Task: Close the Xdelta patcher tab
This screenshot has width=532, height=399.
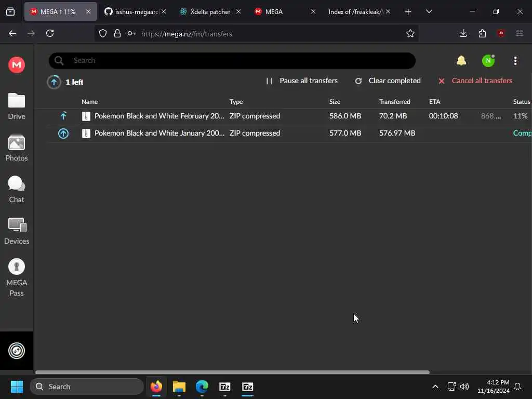Action: (238, 11)
